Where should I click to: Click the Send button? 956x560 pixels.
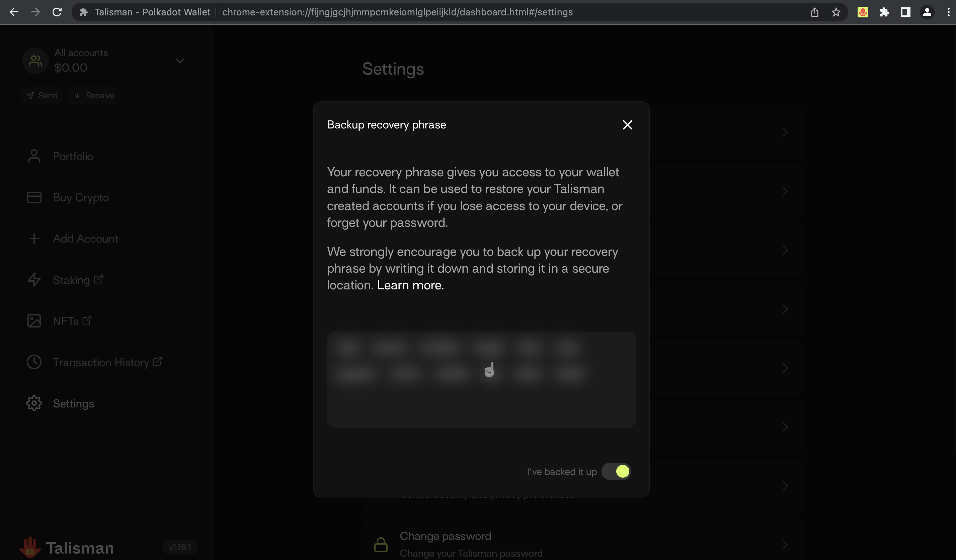[42, 96]
